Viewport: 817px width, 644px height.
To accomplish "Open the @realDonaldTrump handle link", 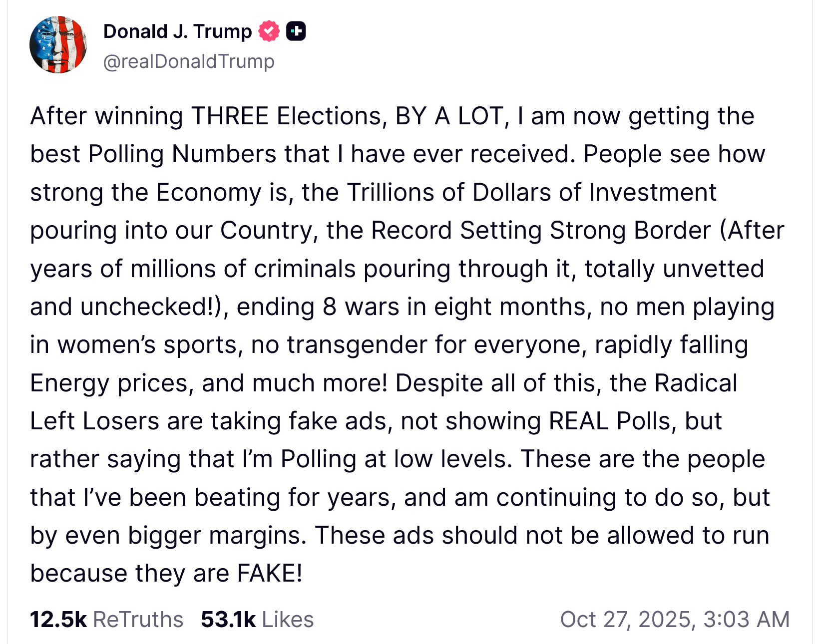I will click(189, 61).
